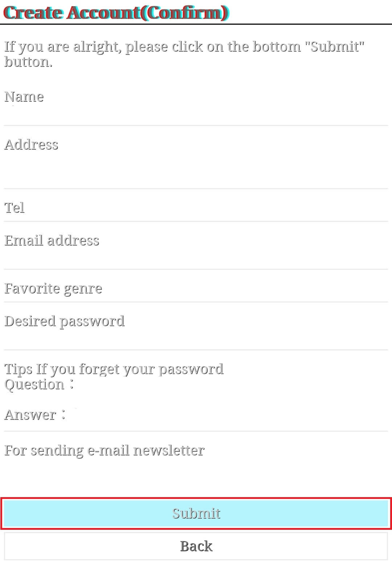
Task: Select the Name field label
Action: 24,97
